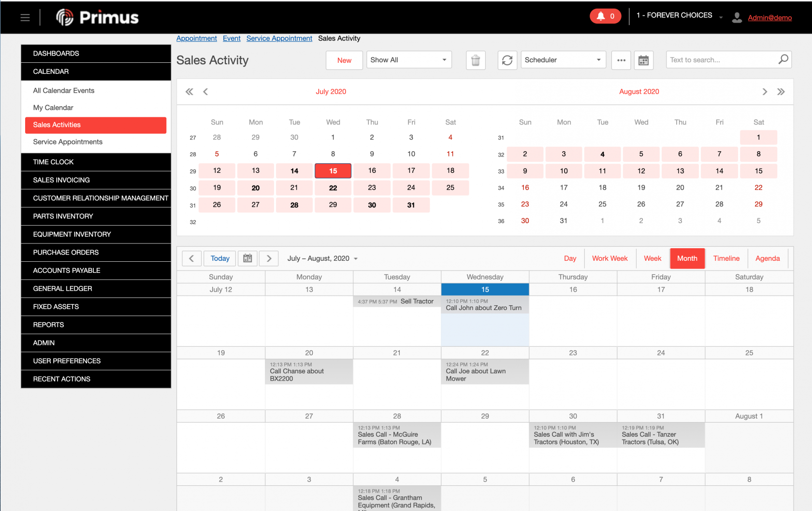Open the Appointment breadcrumb link

pyautogui.click(x=197, y=38)
